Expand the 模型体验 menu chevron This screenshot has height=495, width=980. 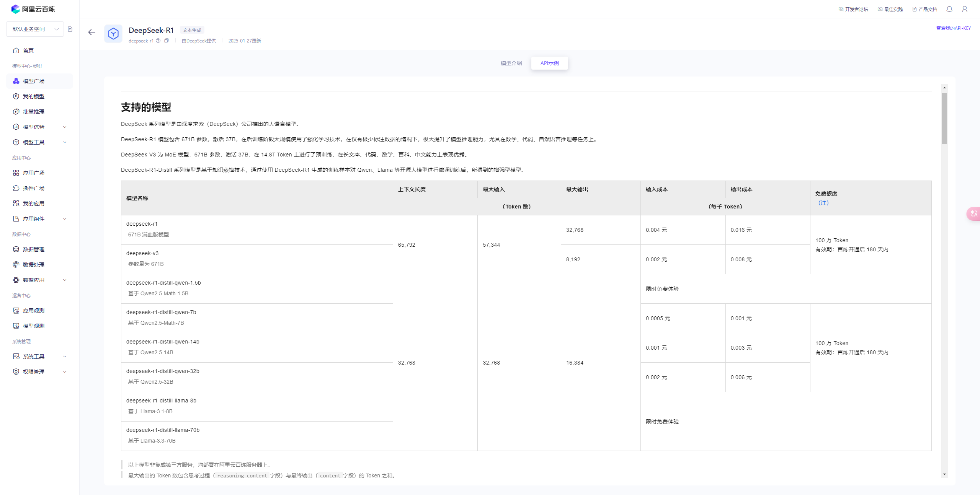pos(65,127)
